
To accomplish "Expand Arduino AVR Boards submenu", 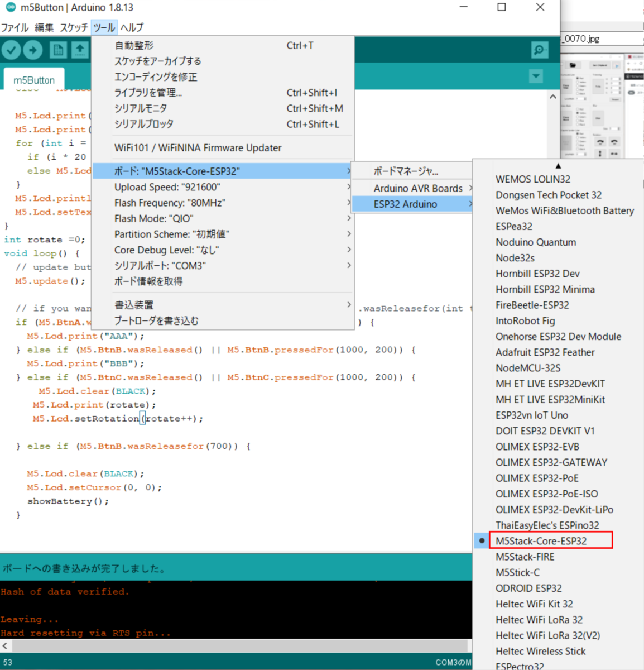I will [x=412, y=188].
